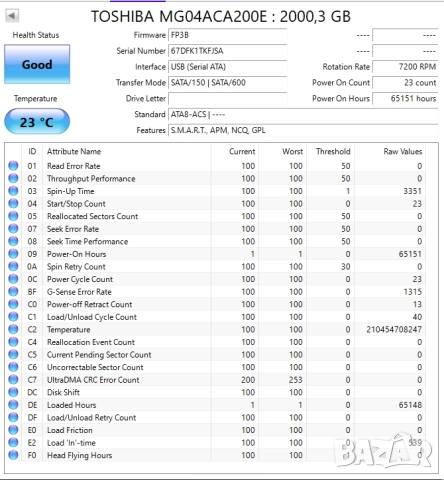Viewport: 444px width, 480px height.
Task: Select the Disk Shift attribute name
Action: click(63, 392)
